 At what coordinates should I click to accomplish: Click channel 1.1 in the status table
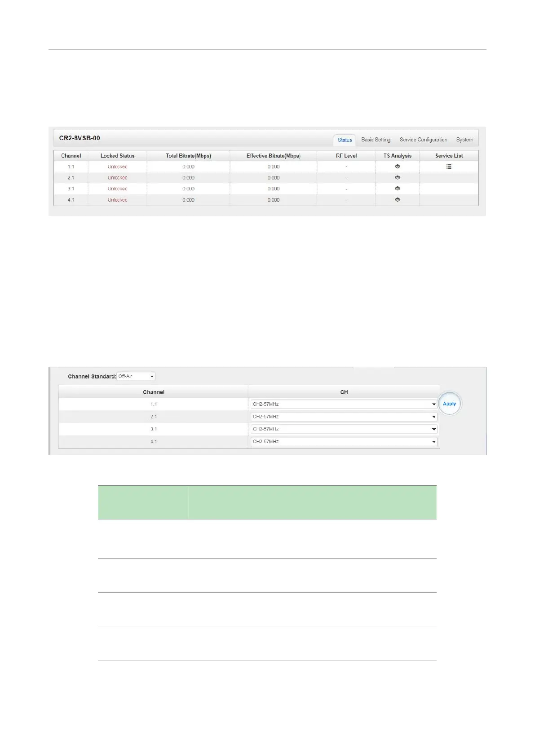point(71,167)
